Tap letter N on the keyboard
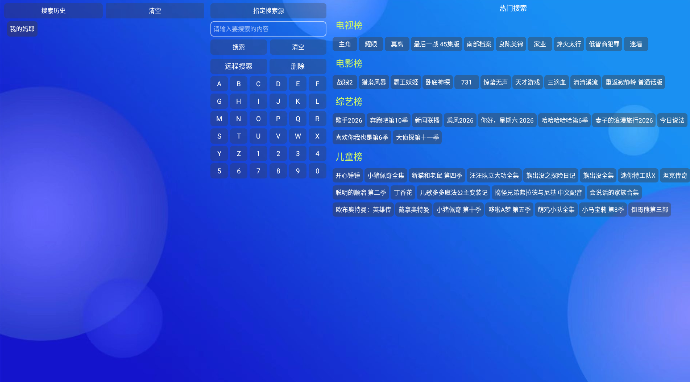Image resolution: width=690 pixels, height=382 pixels. coord(239,119)
